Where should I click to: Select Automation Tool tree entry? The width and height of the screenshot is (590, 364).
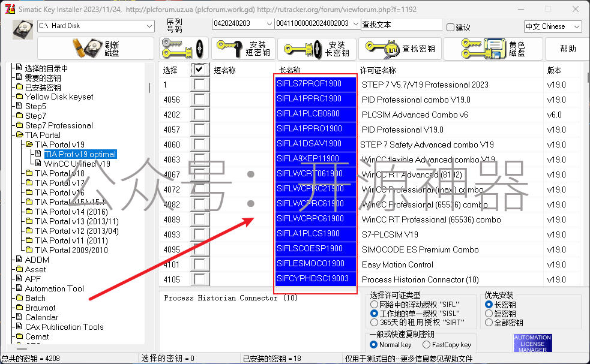tap(54, 288)
